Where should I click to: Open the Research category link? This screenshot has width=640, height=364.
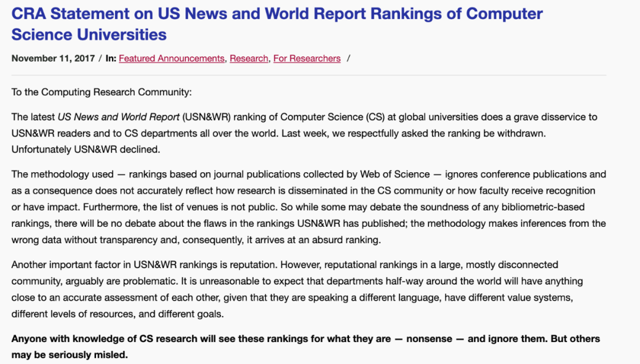248,58
